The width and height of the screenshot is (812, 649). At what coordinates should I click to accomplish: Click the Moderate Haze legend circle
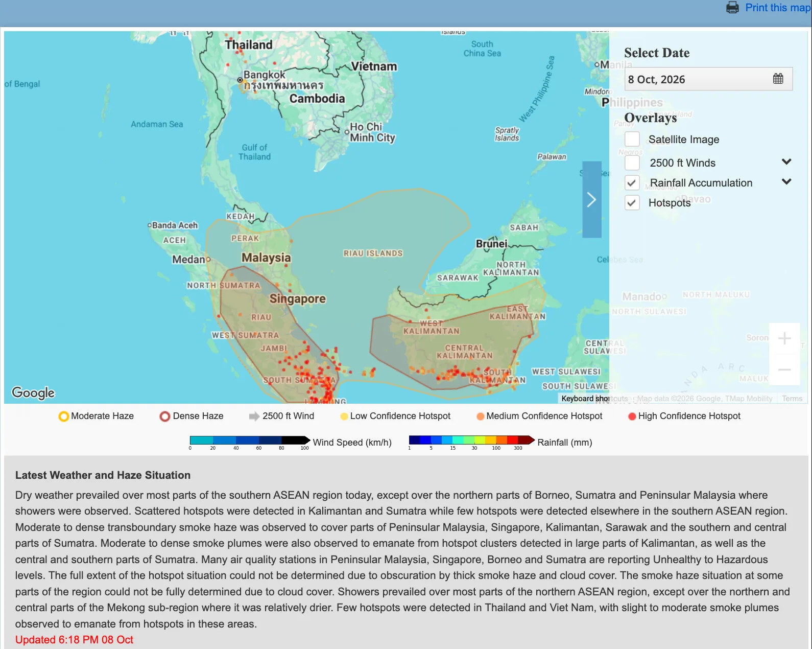(x=63, y=416)
